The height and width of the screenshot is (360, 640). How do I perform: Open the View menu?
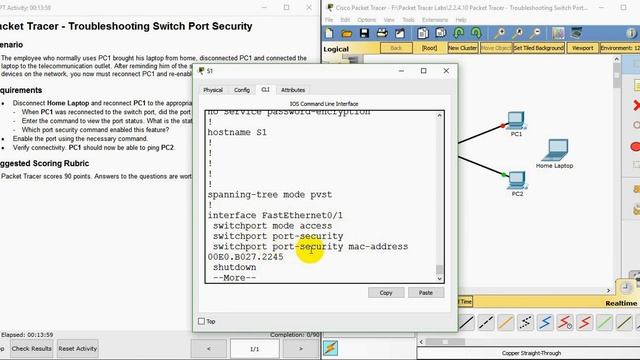pos(389,20)
